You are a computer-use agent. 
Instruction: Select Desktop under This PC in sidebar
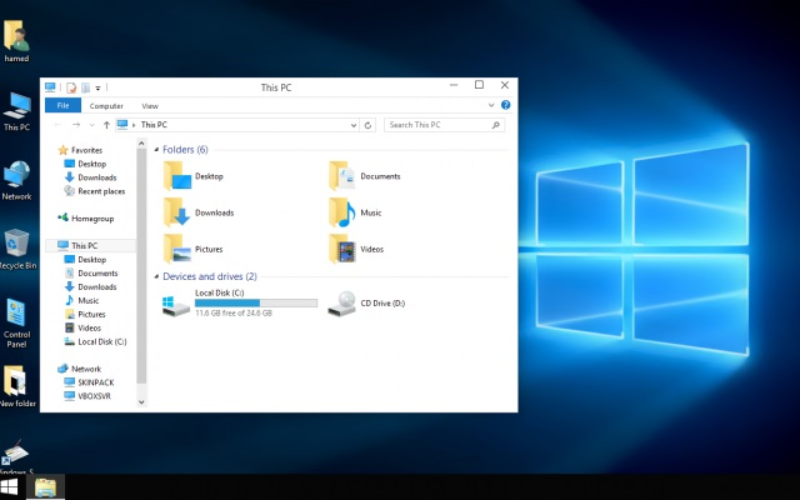coord(85,259)
